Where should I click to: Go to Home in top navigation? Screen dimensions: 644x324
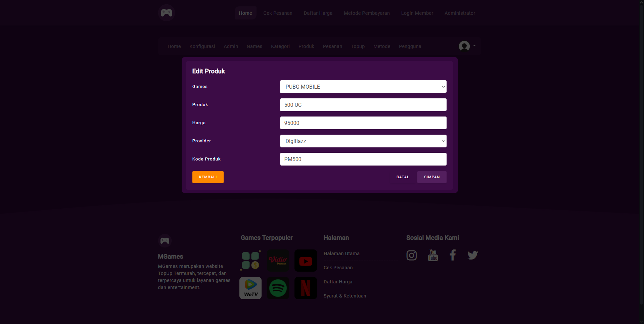(x=245, y=13)
